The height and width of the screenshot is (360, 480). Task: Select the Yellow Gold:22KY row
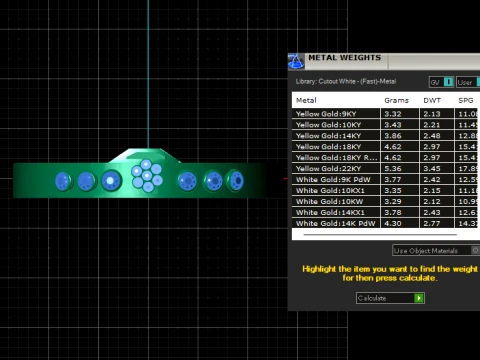386,169
